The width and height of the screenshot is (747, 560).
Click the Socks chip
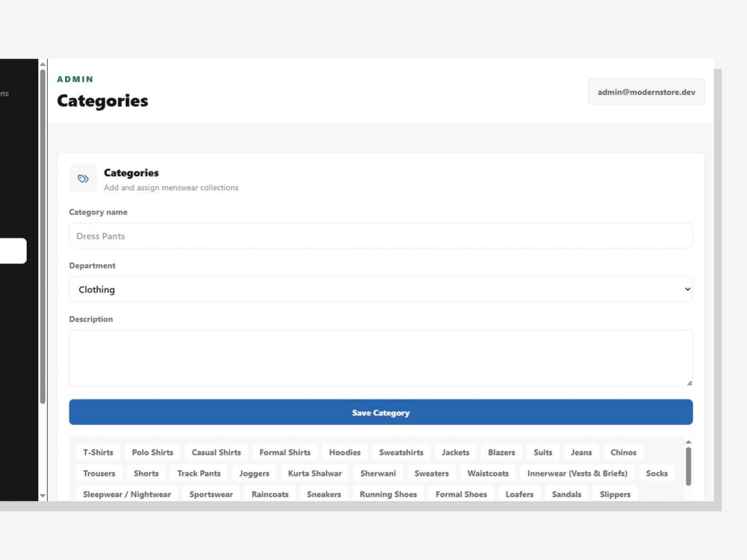click(x=657, y=473)
